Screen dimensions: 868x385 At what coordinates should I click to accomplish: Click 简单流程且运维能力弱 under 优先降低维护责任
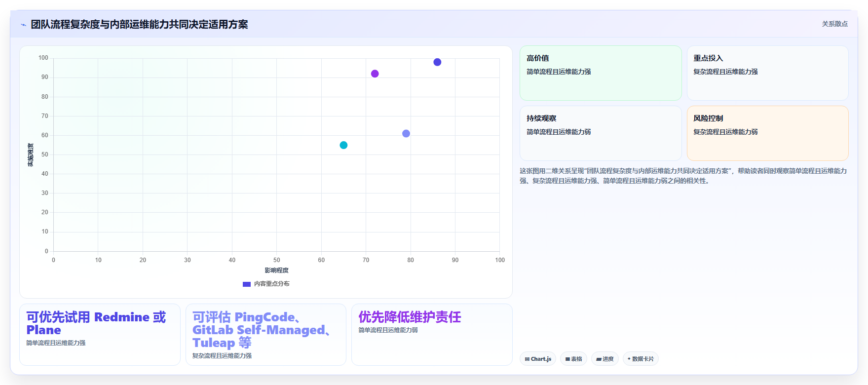(x=388, y=330)
